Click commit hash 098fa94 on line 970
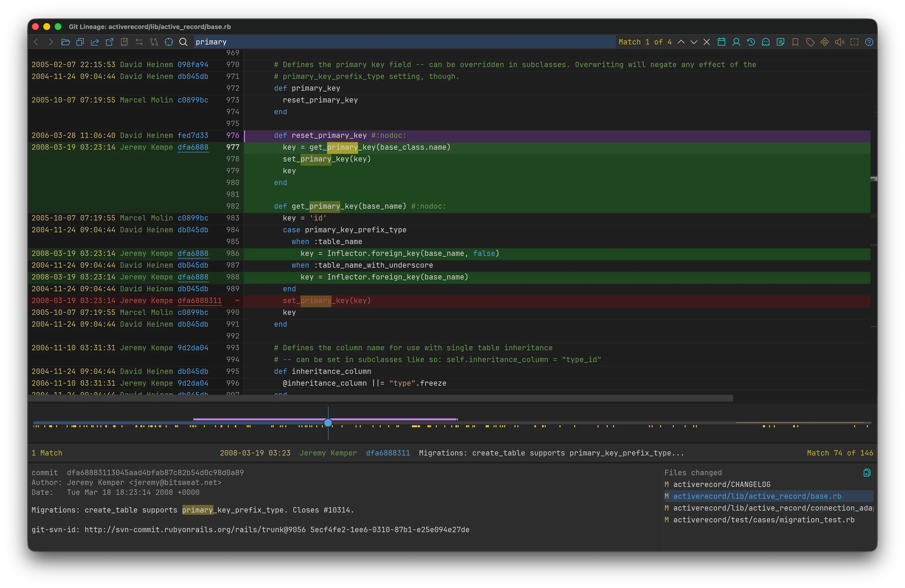 pos(193,65)
